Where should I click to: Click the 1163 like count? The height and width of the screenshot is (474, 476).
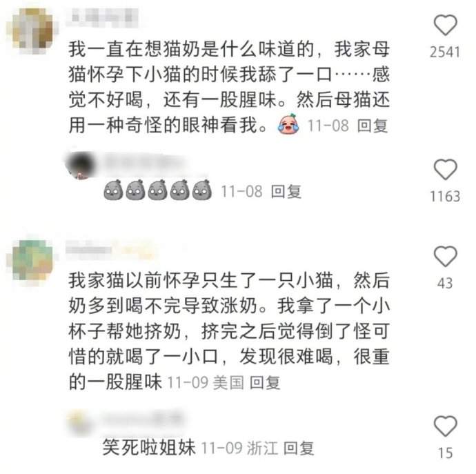click(445, 197)
